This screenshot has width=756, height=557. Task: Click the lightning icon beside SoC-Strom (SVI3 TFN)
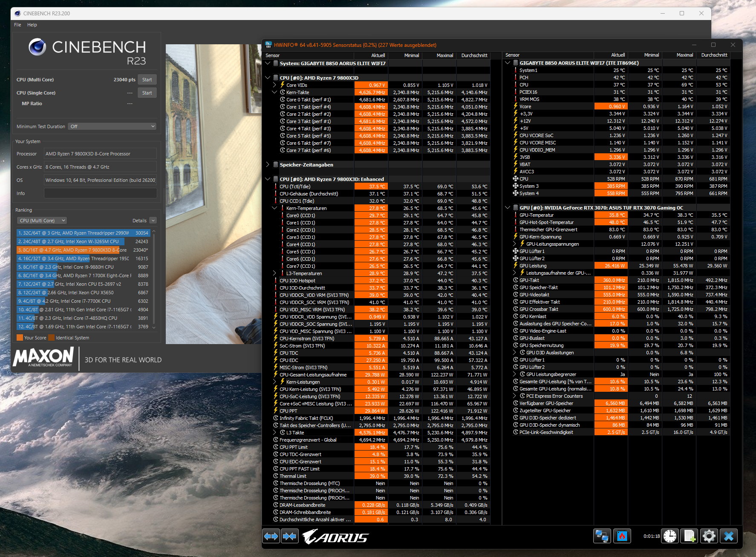pos(276,346)
